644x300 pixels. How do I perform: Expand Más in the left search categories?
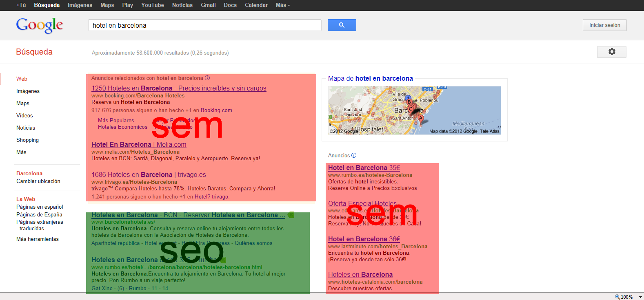coord(21,152)
